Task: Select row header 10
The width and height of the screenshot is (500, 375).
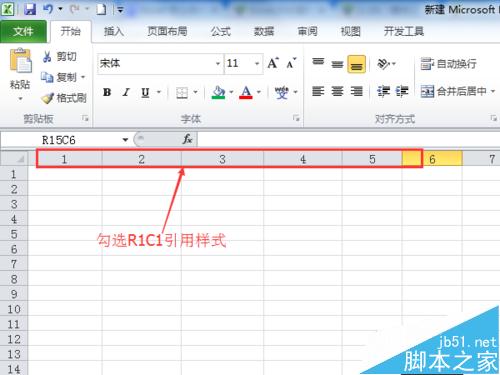Action: 14,309
